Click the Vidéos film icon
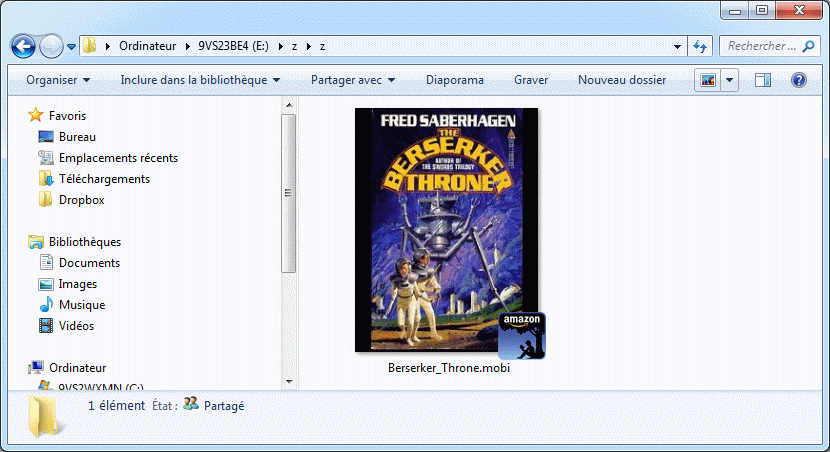The height and width of the screenshot is (452, 830). 46,326
